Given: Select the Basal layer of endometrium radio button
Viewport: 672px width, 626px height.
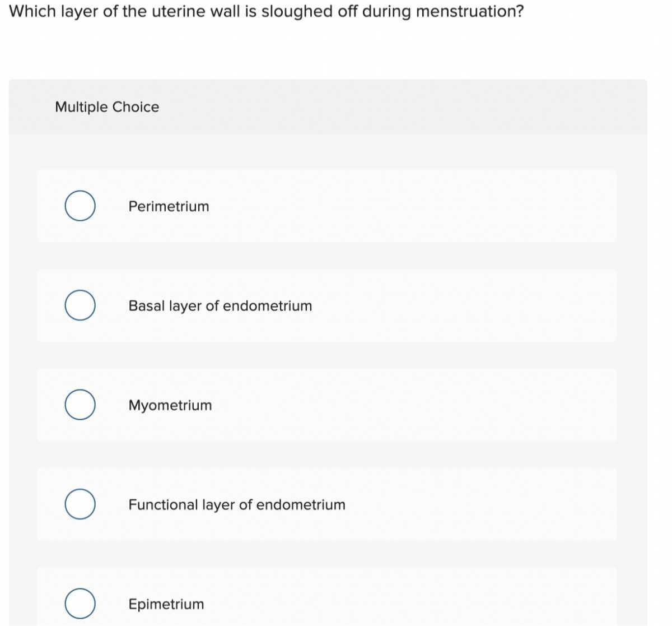Looking at the screenshot, I should point(80,305).
